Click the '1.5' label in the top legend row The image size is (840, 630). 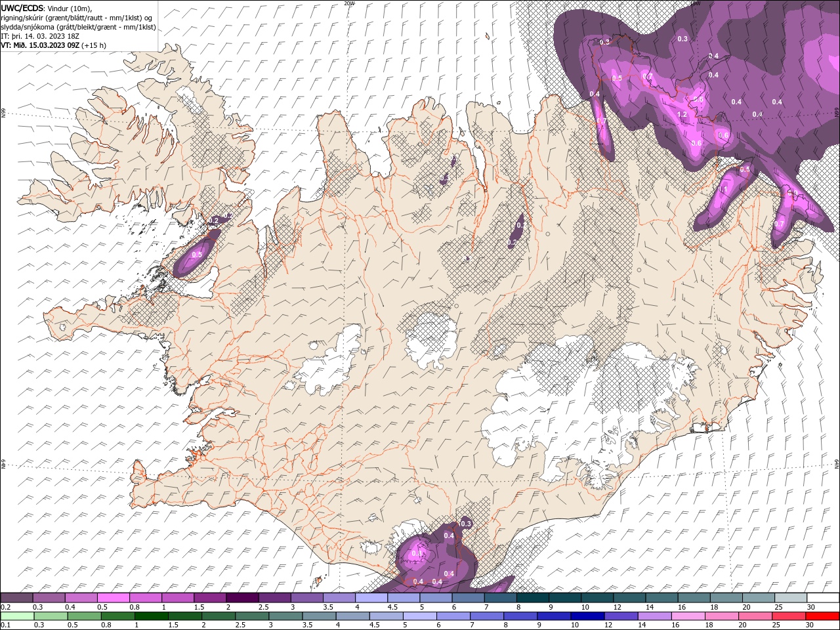(199, 608)
